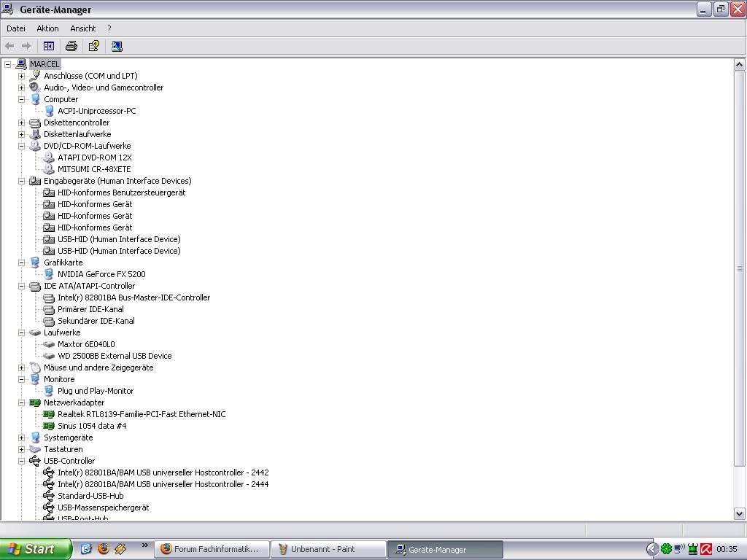Viewport: 747px width, 560px height.
Task: Click the Anschlüsse (COM und LPT) icon
Action: (35, 76)
